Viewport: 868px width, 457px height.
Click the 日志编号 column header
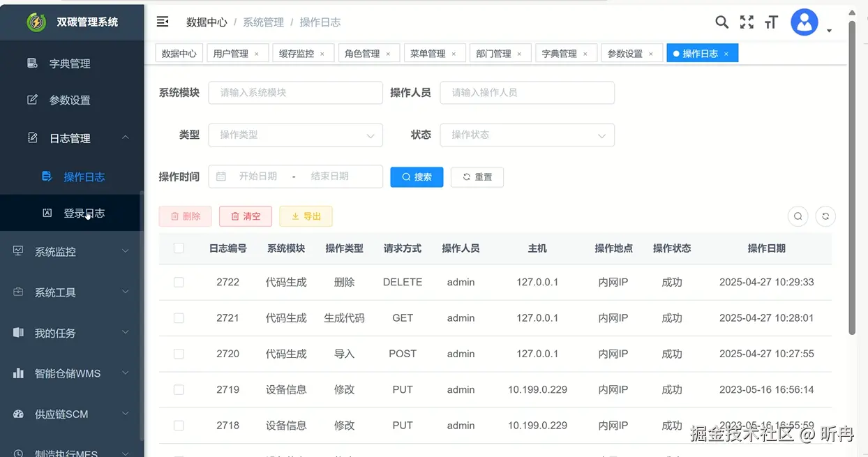227,248
